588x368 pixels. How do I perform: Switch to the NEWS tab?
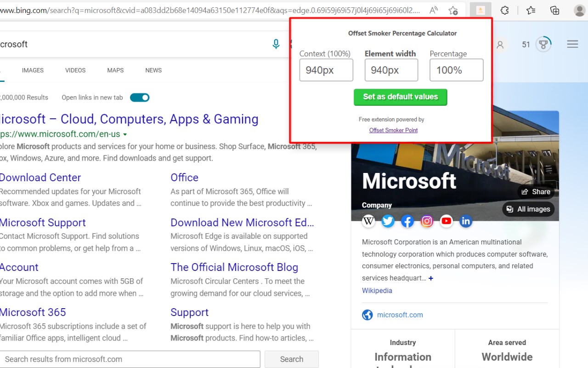click(x=153, y=70)
